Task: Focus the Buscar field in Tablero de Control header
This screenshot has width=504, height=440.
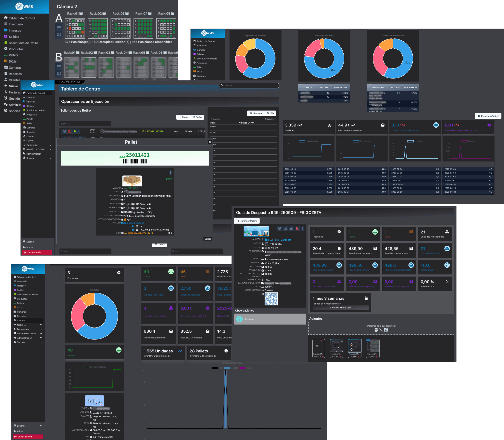Action: click(249, 85)
